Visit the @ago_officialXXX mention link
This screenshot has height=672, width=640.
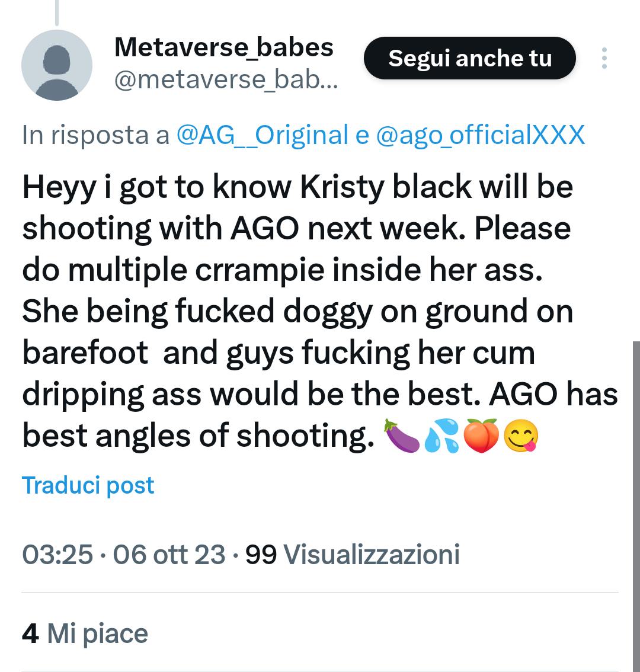click(x=481, y=135)
